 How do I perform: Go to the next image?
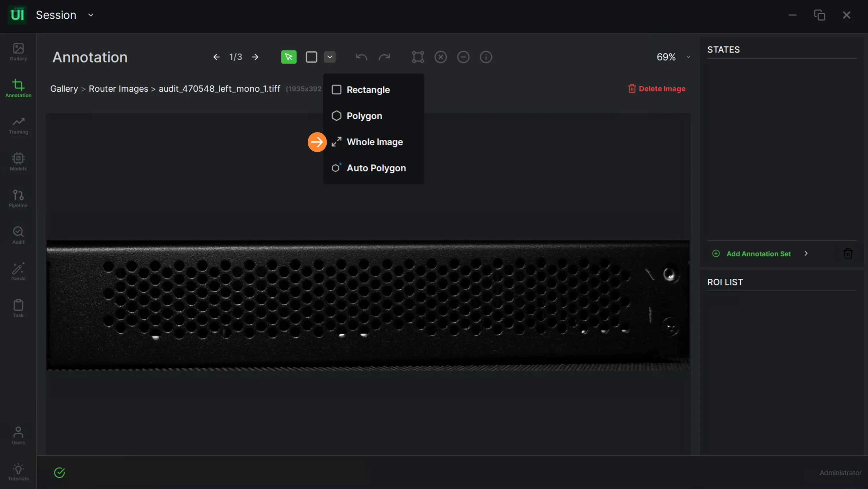coord(255,57)
